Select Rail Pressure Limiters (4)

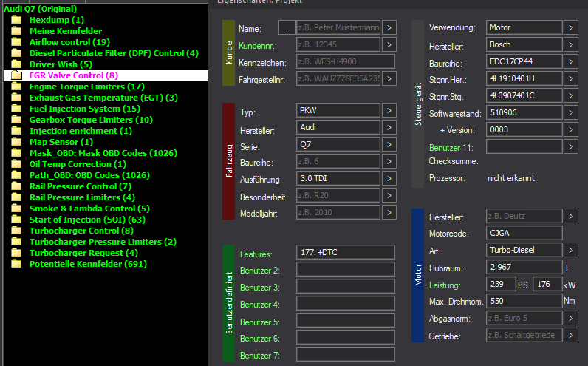tap(82, 197)
